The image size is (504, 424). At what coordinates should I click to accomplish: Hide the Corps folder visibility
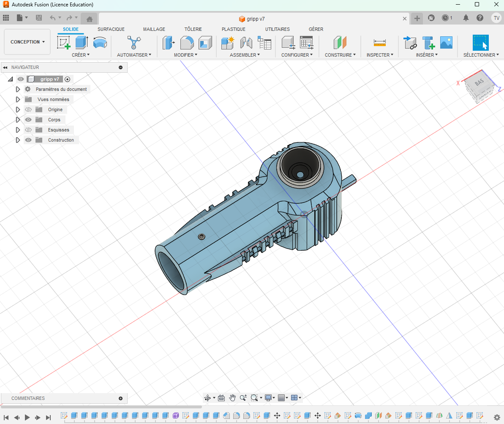pyautogui.click(x=28, y=120)
